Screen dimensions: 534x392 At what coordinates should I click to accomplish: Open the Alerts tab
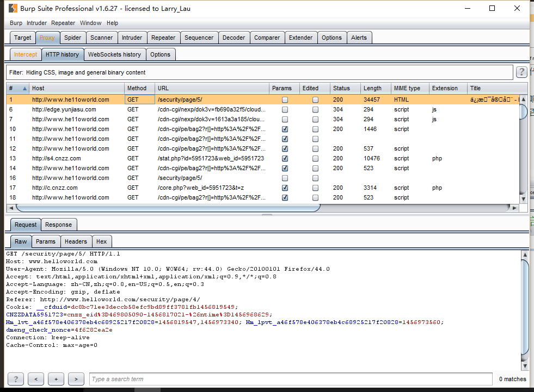[359, 38]
